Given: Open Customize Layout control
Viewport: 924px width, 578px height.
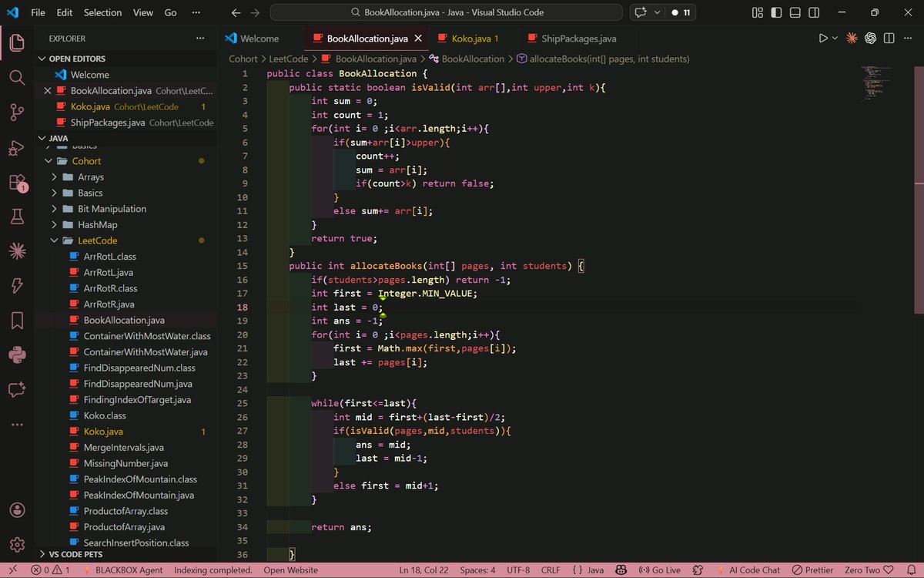Looking at the screenshot, I should click(758, 12).
